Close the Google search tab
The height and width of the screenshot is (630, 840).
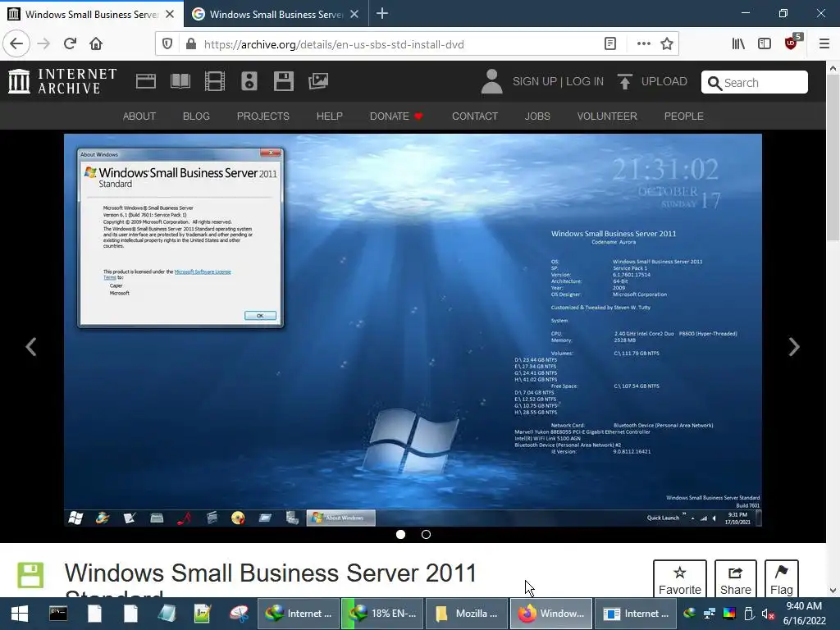click(x=354, y=14)
